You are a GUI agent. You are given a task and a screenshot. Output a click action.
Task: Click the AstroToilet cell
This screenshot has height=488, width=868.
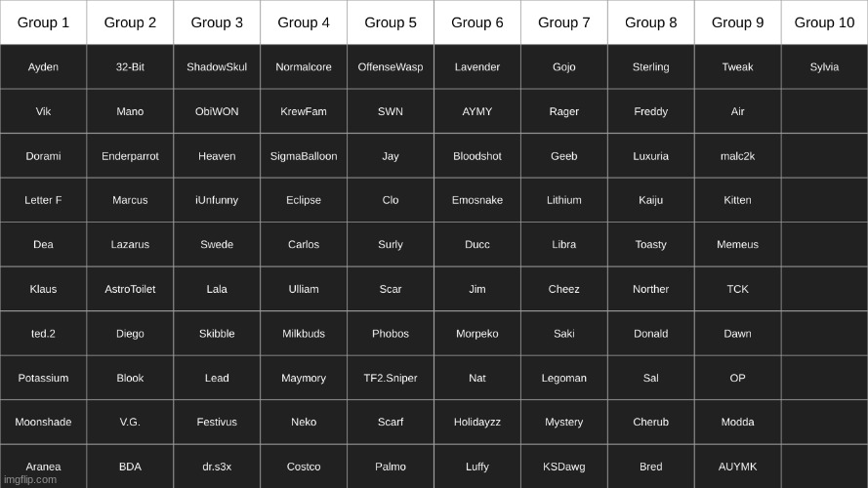pos(130,289)
